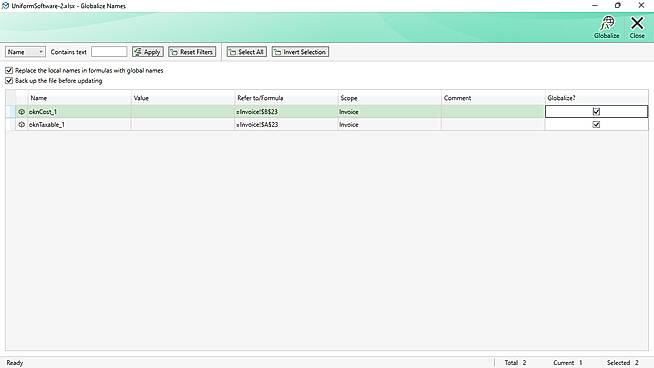Click the Globalize? column header
The width and height of the screenshot is (654, 368).
point(596,98)
